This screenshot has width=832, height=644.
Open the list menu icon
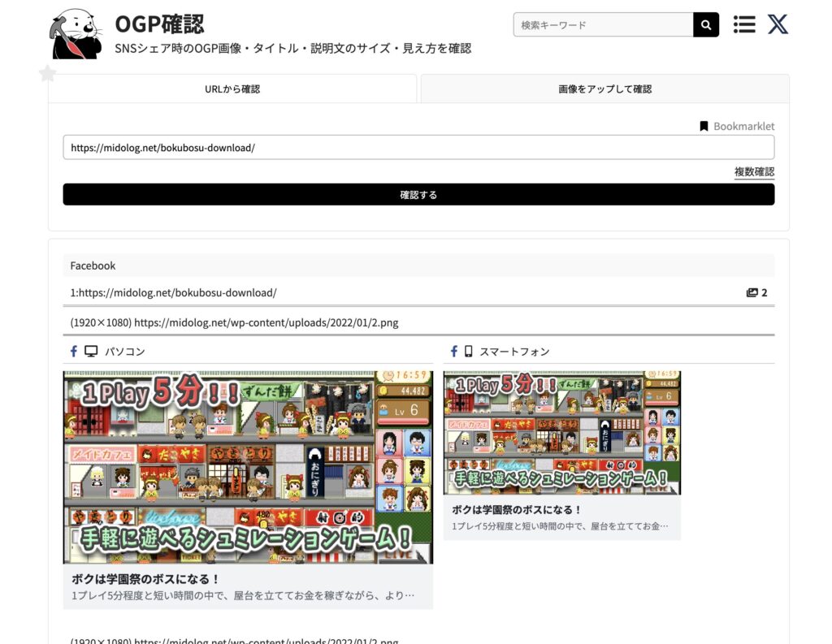744,24
